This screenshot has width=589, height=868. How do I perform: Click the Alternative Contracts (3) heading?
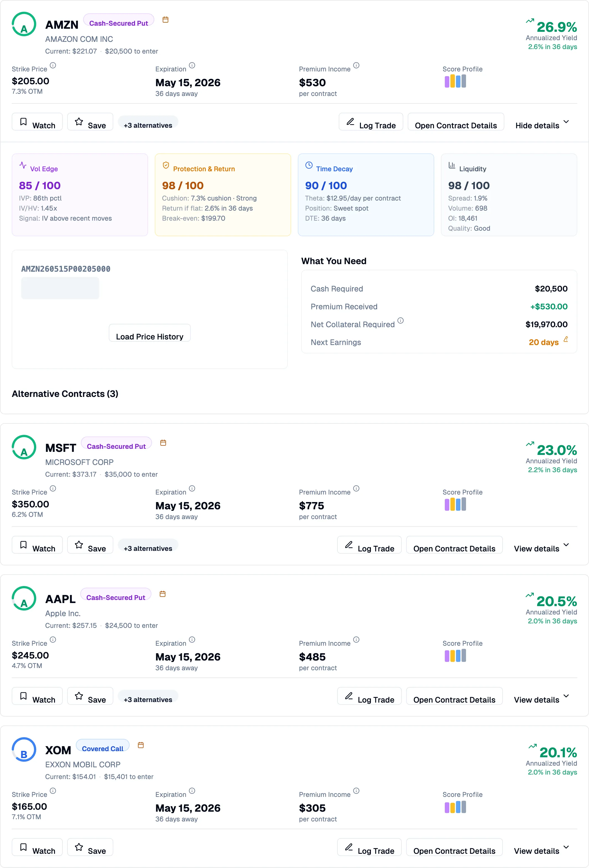pos(65,394)
